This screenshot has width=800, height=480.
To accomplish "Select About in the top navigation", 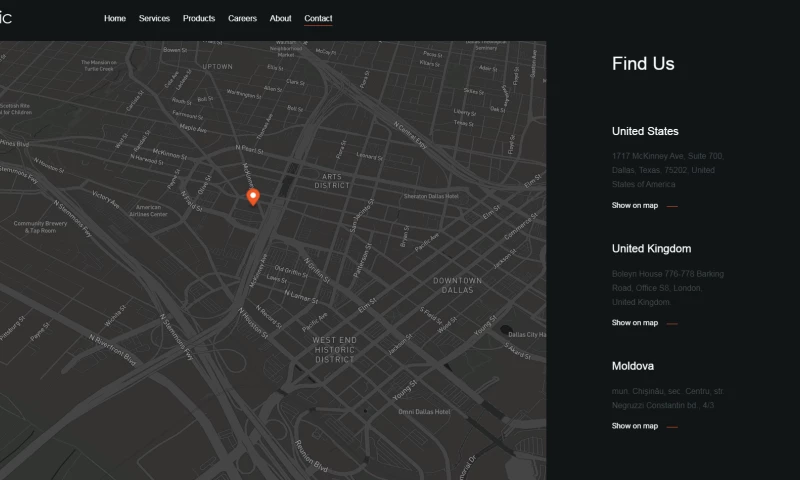I will [280, 18].
